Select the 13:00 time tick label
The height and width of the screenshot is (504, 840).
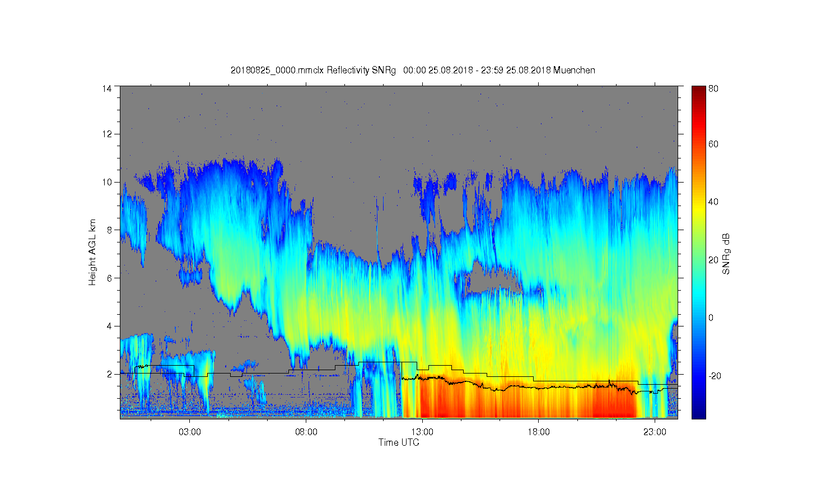coord(422,432)
